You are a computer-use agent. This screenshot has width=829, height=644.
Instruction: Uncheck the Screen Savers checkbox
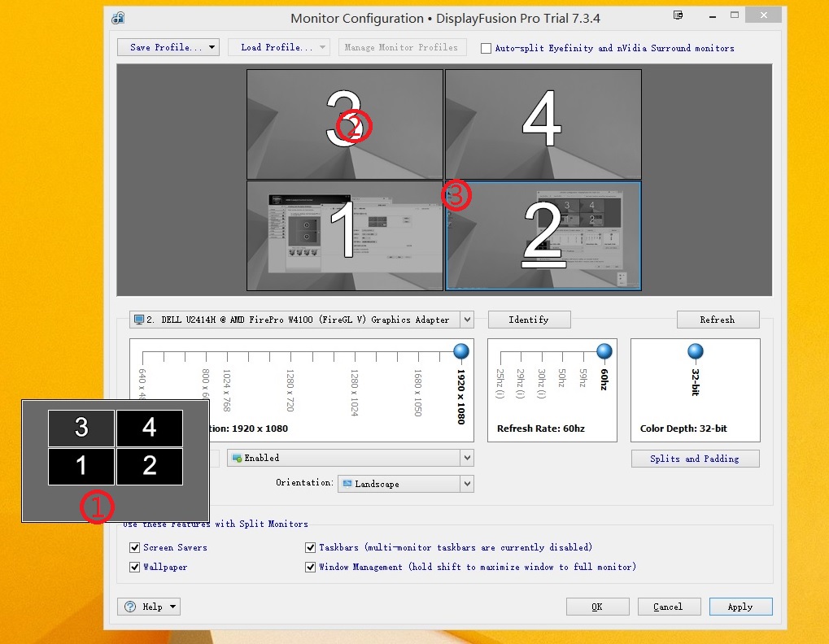click(135, 548)
